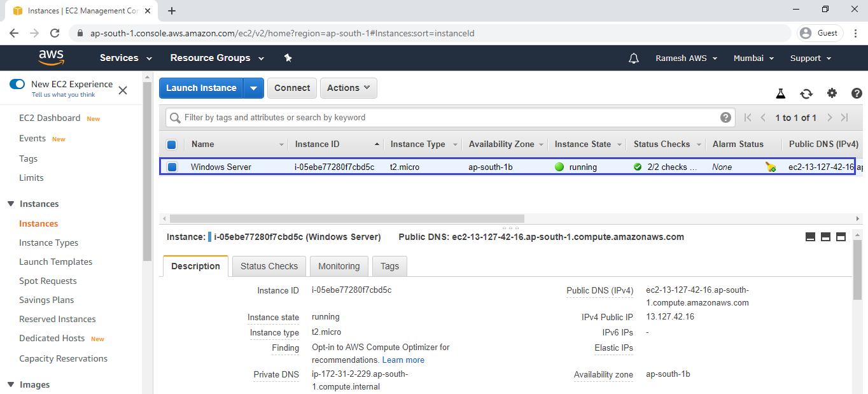Click the 2/2 checks passed icon
868x394 pixels.
point(638,167)
